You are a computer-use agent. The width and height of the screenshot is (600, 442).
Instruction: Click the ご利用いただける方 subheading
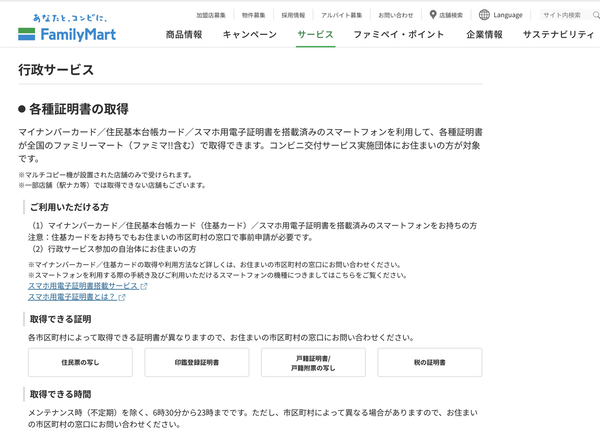[x=69, y=207]
